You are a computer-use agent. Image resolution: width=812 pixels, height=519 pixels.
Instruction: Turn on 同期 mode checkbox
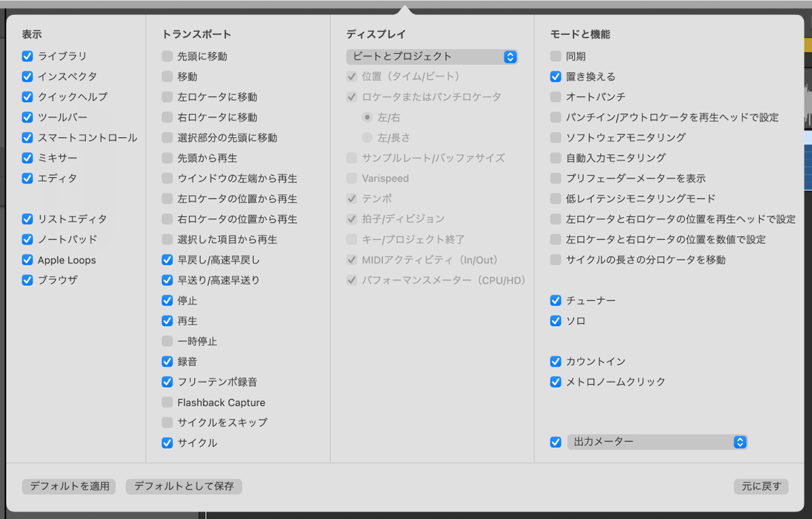[556, 56]
